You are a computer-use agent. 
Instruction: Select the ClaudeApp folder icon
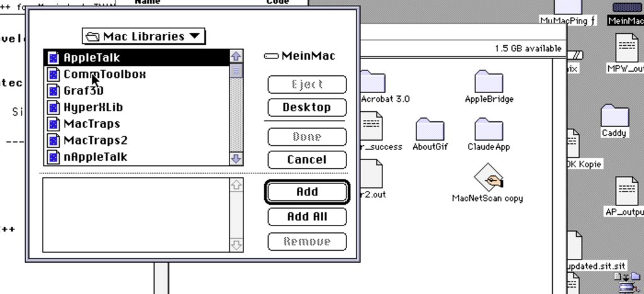(x=489, y=129)
